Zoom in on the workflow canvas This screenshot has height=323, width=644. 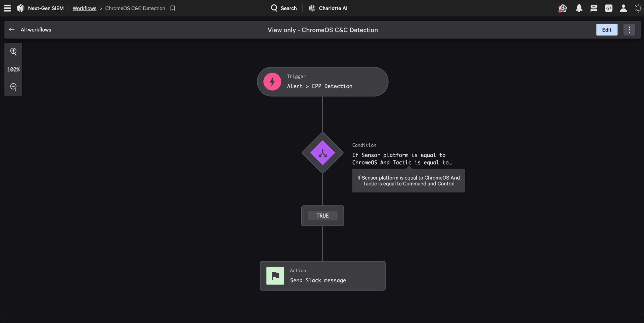coord(13,52)
